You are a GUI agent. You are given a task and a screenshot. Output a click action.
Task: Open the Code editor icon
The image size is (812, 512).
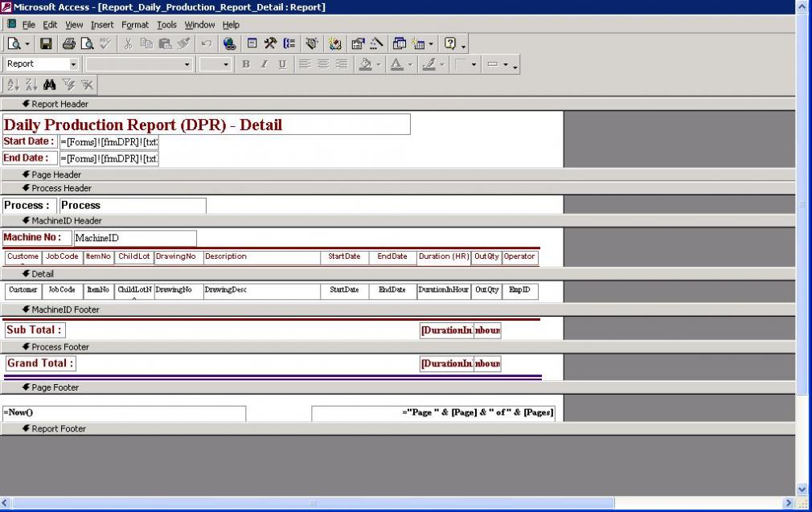pos(335,44)
